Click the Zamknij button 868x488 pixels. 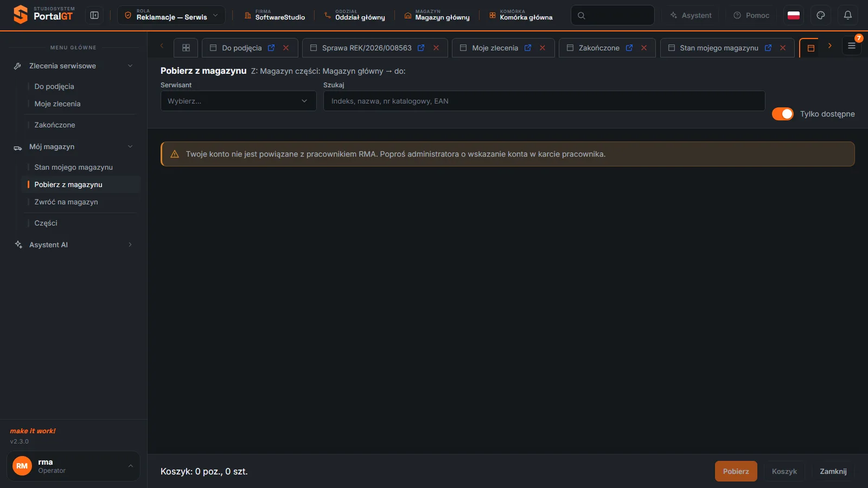pyautogui.click(x=833, y=471)
